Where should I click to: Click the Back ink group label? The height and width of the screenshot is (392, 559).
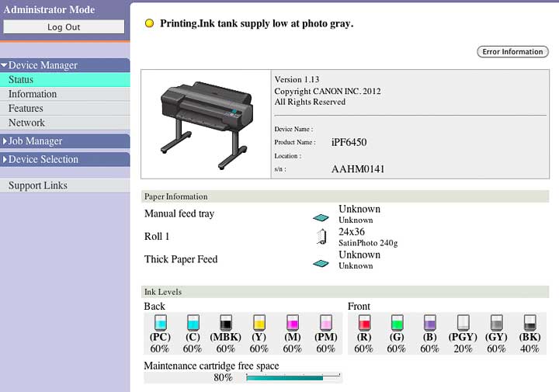155,306
